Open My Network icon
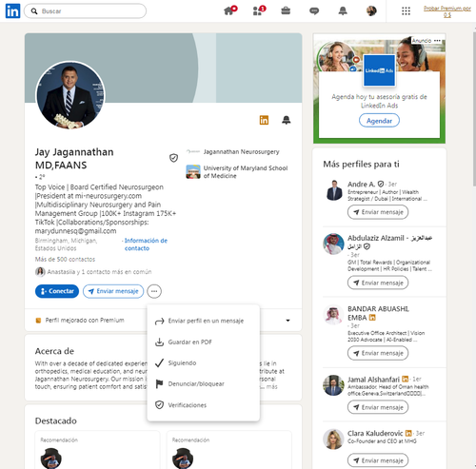 [x=258, y=11]
